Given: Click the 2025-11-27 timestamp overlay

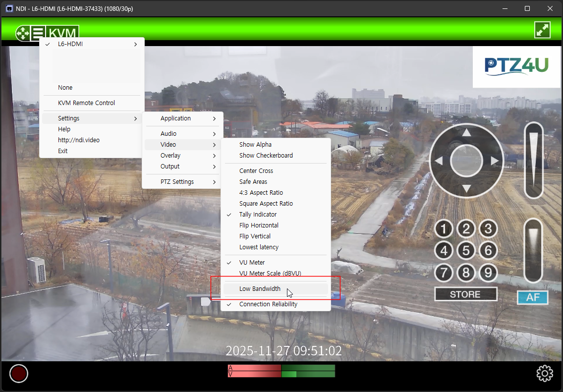Looking at the screenshot, I should tap(283, 351).
